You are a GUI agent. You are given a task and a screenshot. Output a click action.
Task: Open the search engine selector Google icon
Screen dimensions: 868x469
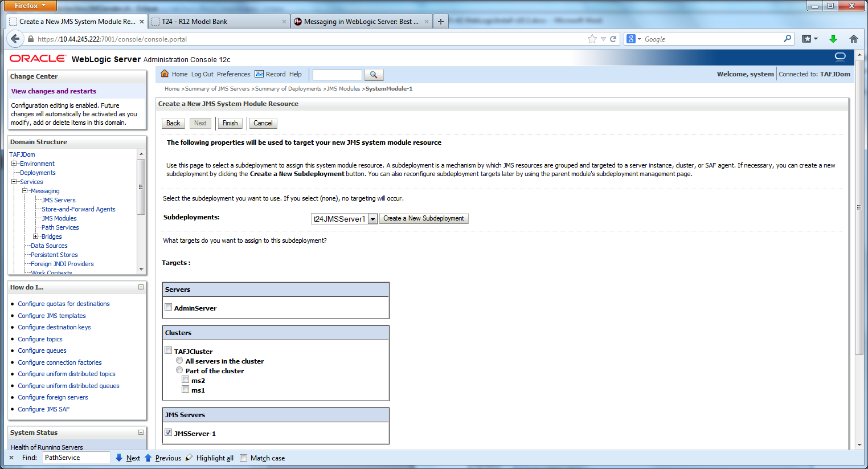point(634,39)
